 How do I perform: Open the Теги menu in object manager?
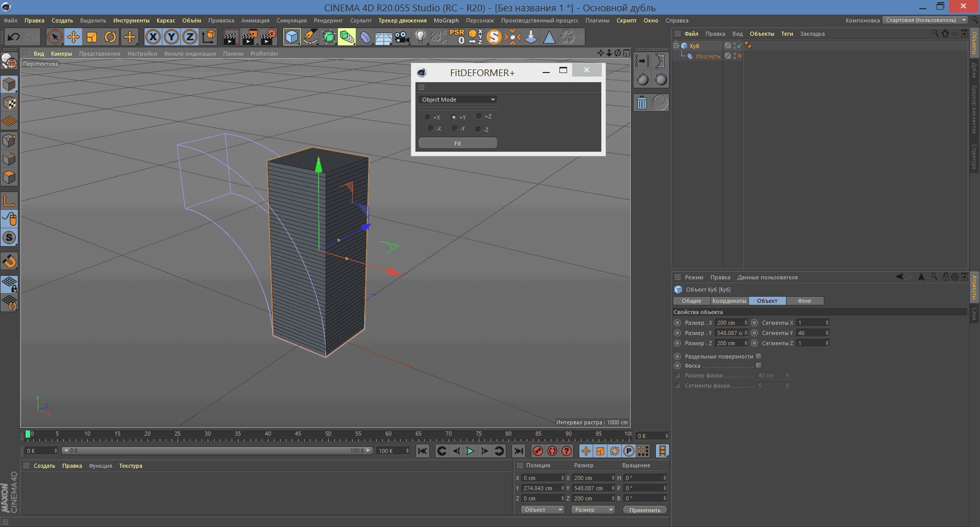(x=787, y=34)
